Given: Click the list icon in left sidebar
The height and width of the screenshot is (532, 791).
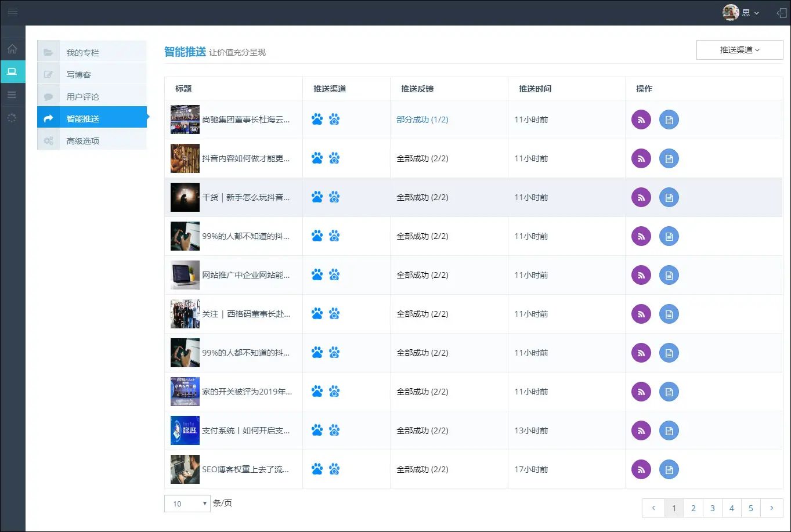Looking at the screenshot, I should point(12,95).
